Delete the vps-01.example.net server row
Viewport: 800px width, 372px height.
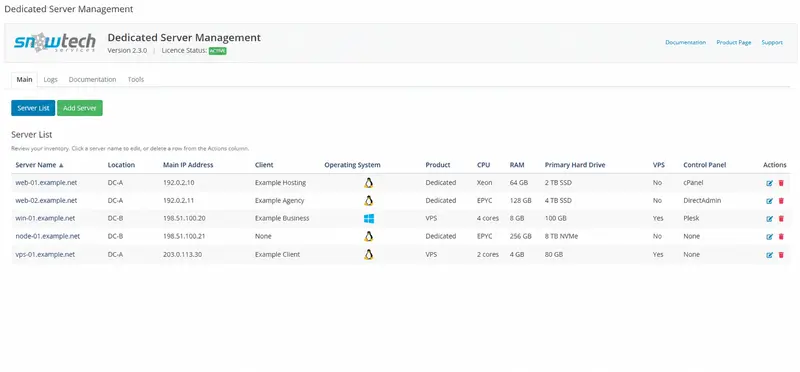pos(781,255)
